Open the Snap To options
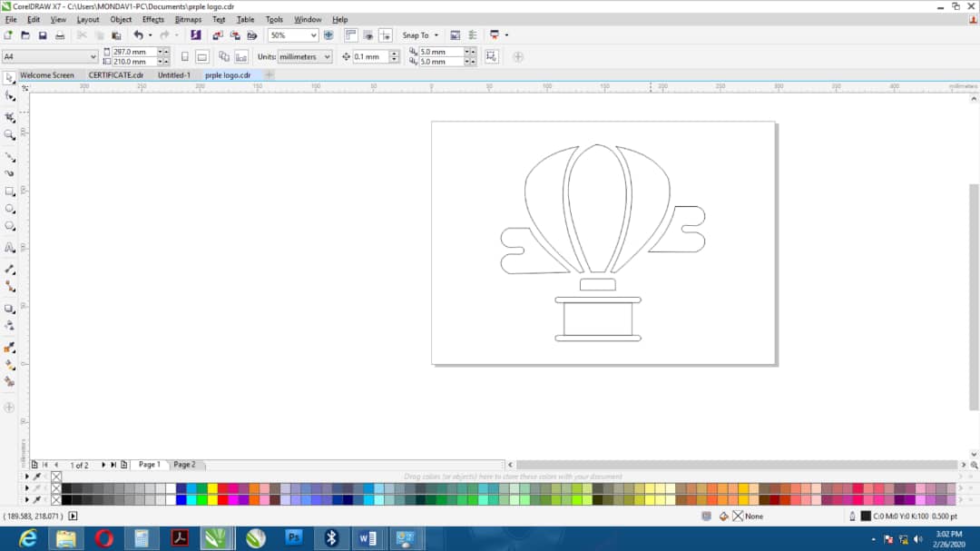The height and width of the screenshot is (551, 980). (420, 35)
